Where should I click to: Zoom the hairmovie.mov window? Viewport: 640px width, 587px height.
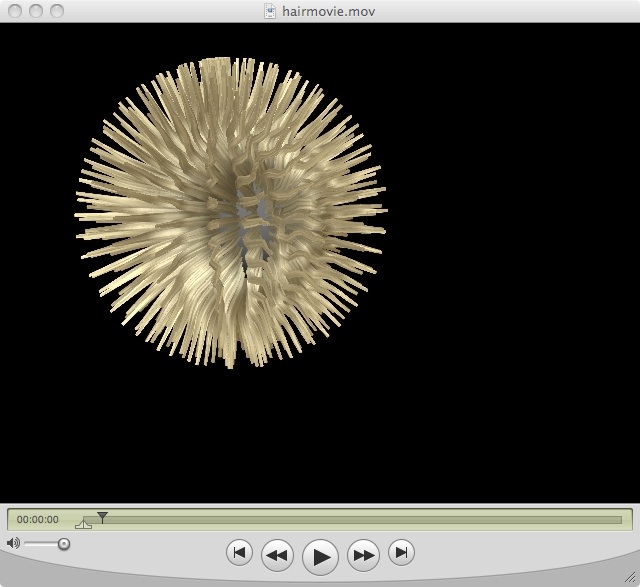tap(57, 11)
